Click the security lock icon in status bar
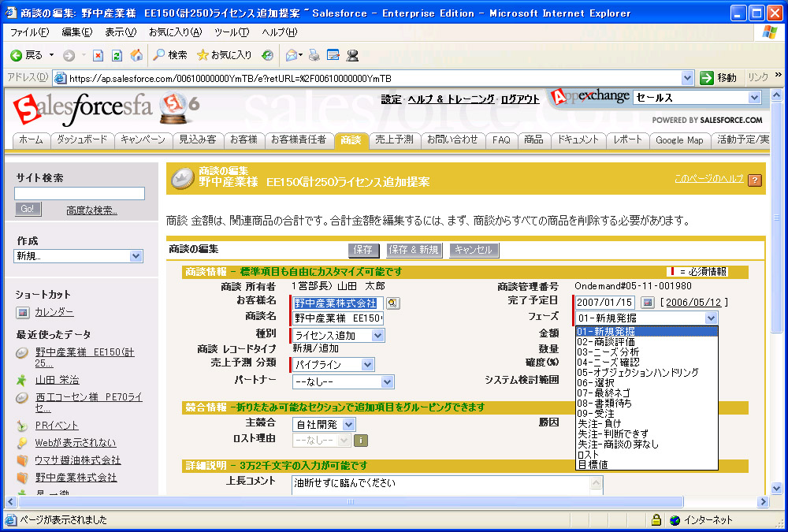 point(656,520)
